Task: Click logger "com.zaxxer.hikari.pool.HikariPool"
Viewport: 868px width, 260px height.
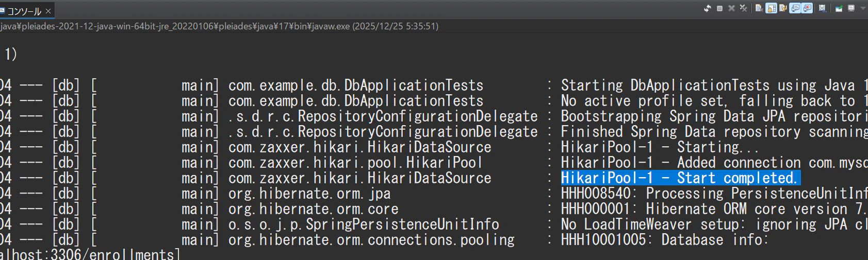Action: [355, 163]
